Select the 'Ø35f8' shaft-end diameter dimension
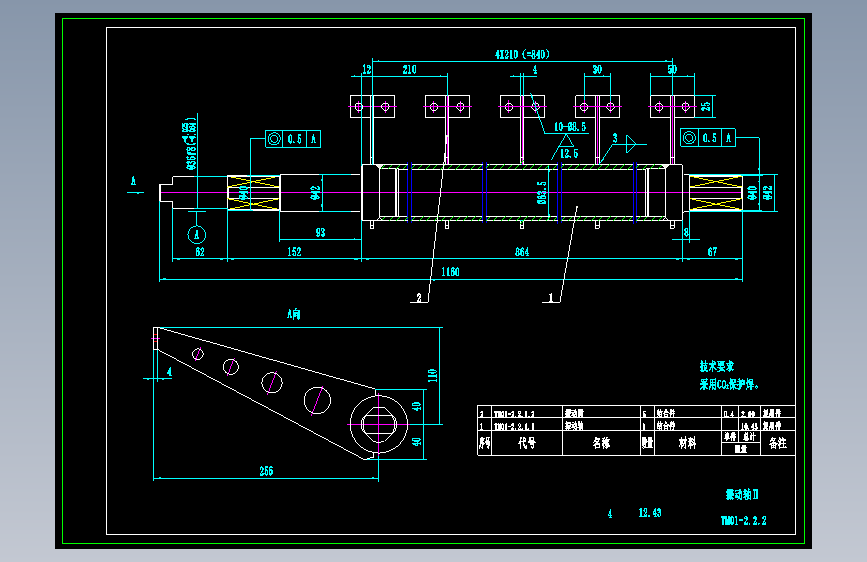This screenshot has height=562, width=867. pyautogui.click(x=191, y=143)
